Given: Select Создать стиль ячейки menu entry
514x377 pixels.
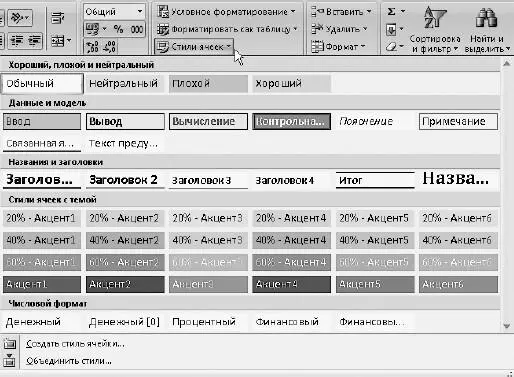Looking at the screenshot, I should (75, 344).
